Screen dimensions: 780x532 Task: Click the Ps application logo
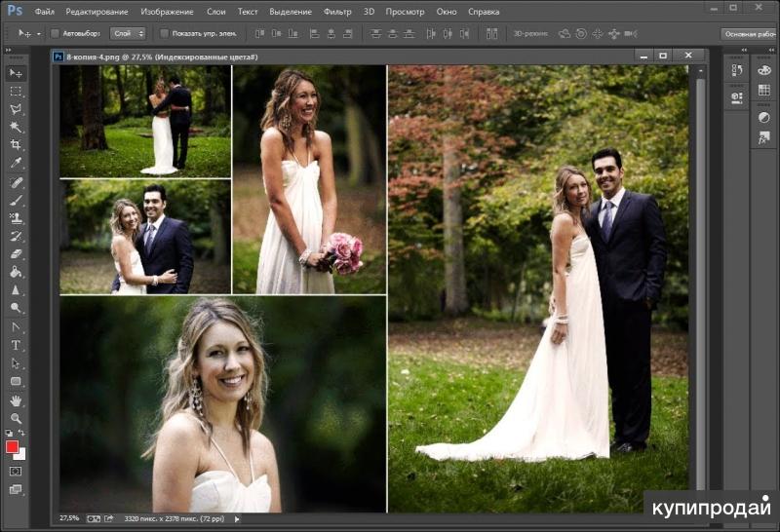point(15,11)
